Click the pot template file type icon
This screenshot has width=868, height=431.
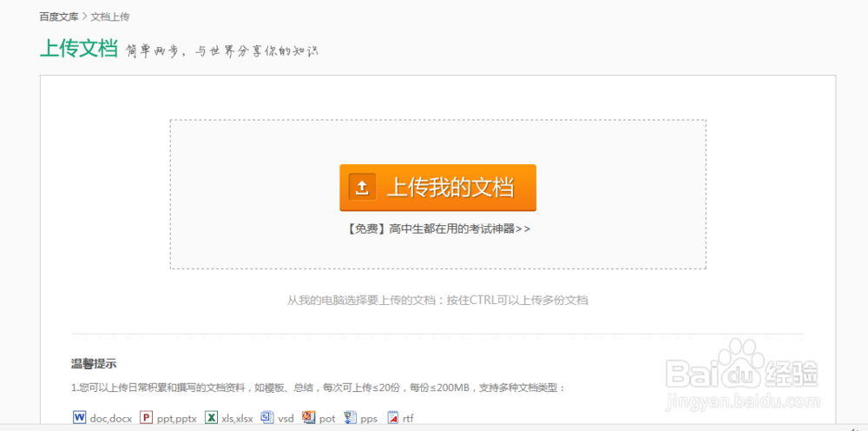click(x=309, y=417)
